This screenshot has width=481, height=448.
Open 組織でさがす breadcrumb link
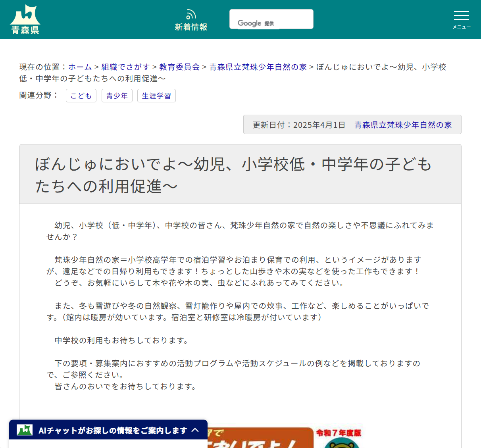pyautogui.click(x=125, y=67)
